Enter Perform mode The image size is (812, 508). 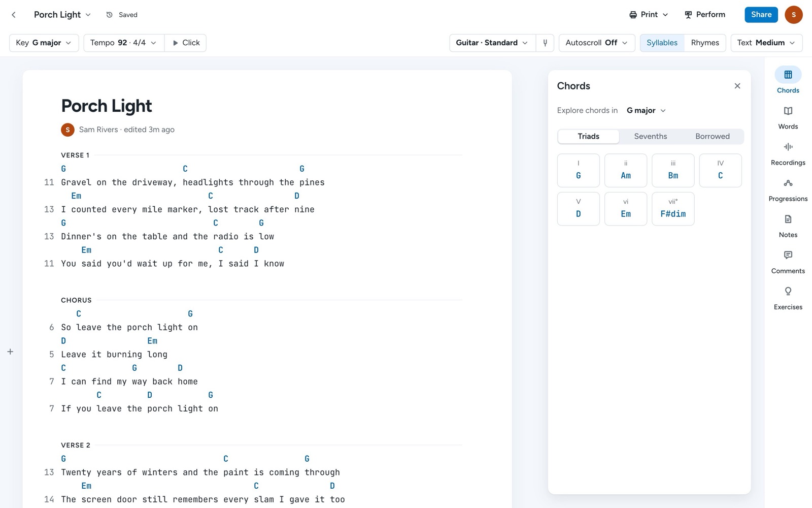[x=705, y=15]
